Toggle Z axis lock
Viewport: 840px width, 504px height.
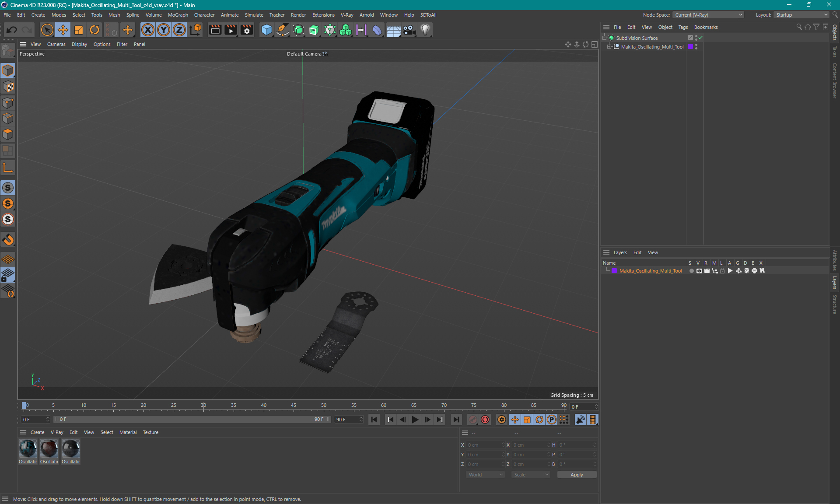point(179,30)
